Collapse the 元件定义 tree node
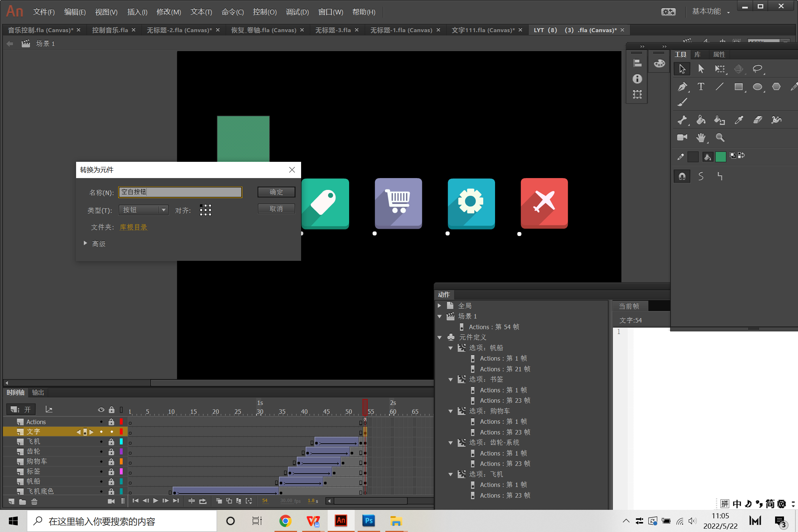Viewport: 798px width, 532px height. (x=440, y=337)
